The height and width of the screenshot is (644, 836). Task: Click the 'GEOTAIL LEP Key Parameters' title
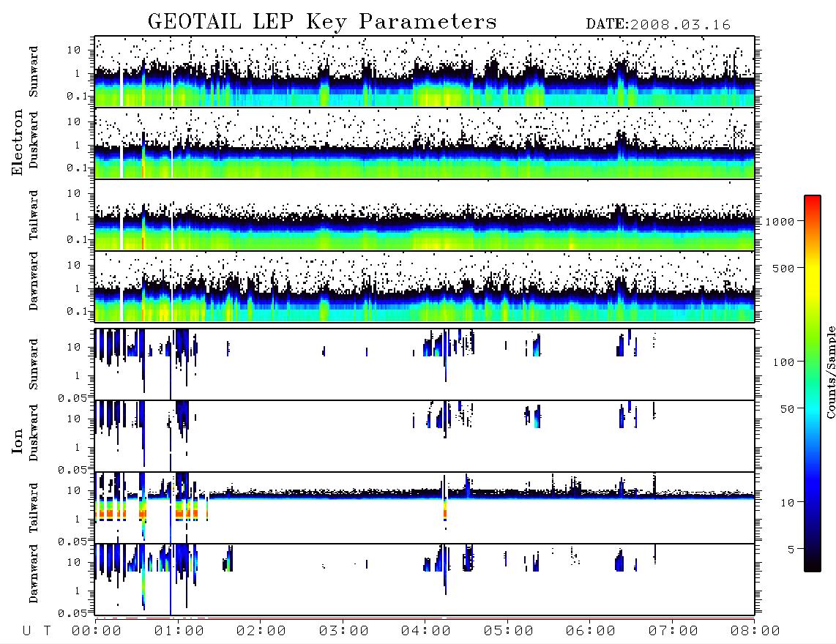322,22
